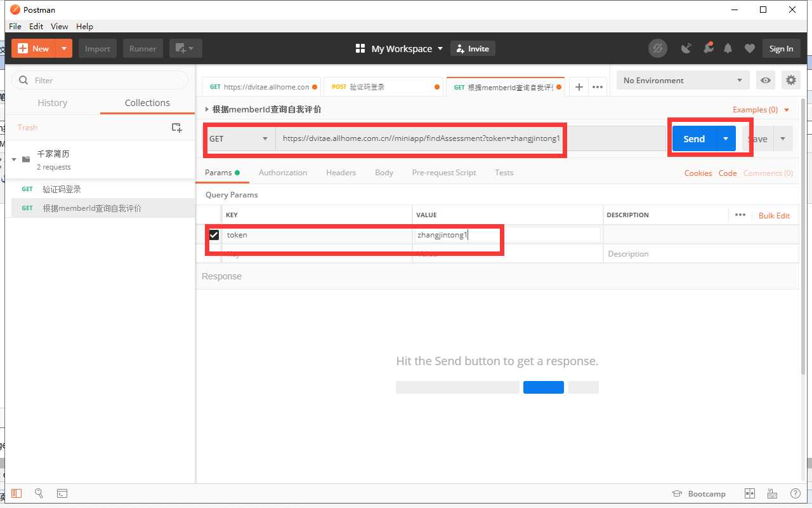
Task: Click the sync status icon
Action: pos(658,48)
